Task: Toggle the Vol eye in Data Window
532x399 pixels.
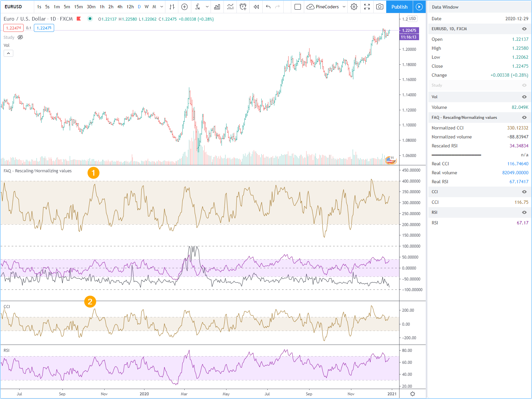Action: (524, 97)
